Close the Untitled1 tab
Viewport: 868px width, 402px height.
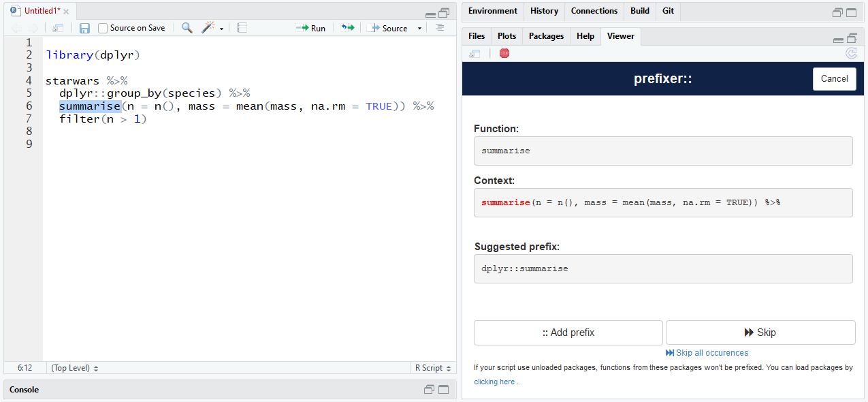[66, 12]
